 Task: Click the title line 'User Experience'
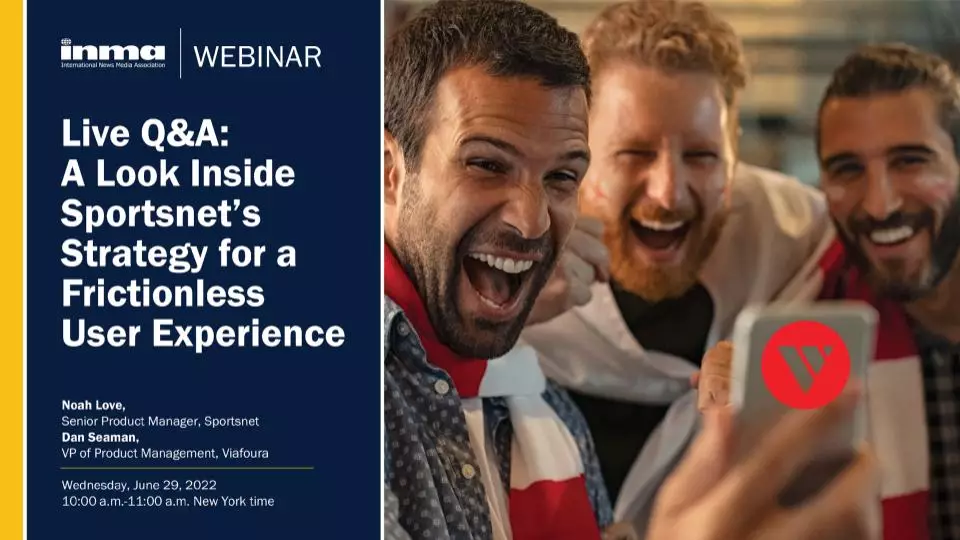point(203,334)
